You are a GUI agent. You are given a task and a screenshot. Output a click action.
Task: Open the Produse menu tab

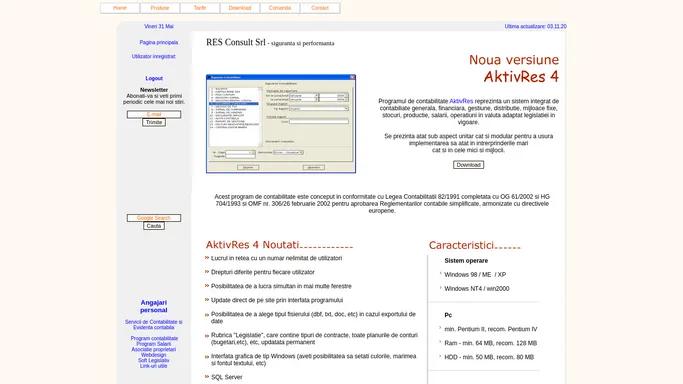click(x=160, y=8)
